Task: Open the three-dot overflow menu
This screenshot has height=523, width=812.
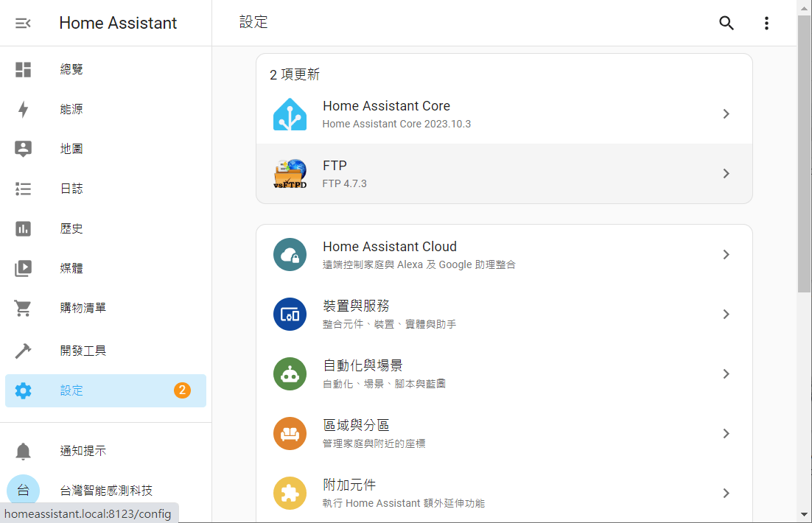Action: [x=766, y=23]
